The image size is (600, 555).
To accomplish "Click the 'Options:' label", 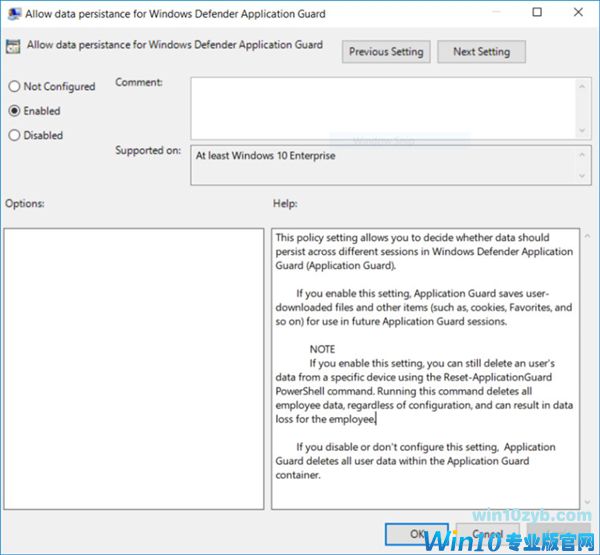I will tap(25, 203).
